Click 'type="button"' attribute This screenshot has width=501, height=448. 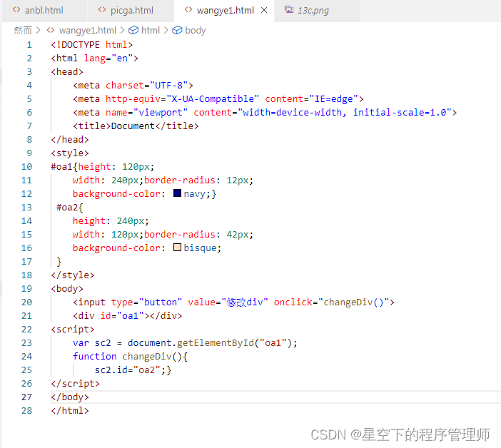[x=146, y=302]
